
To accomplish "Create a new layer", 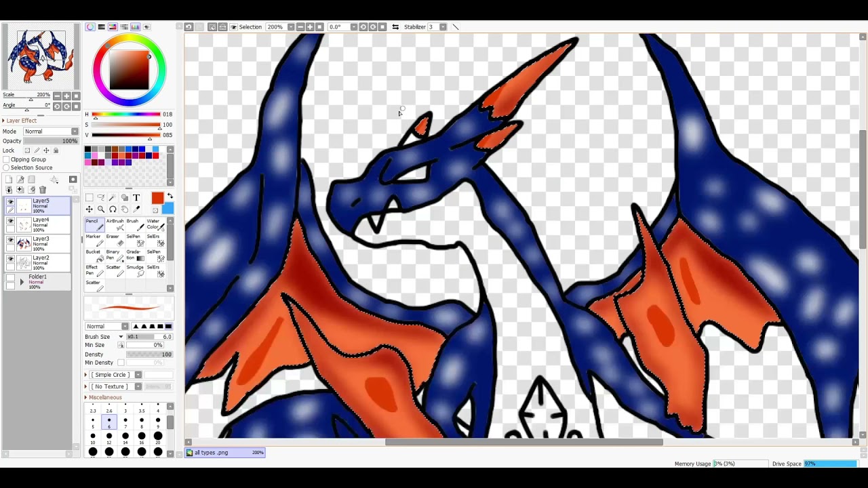I will point(9,180).
